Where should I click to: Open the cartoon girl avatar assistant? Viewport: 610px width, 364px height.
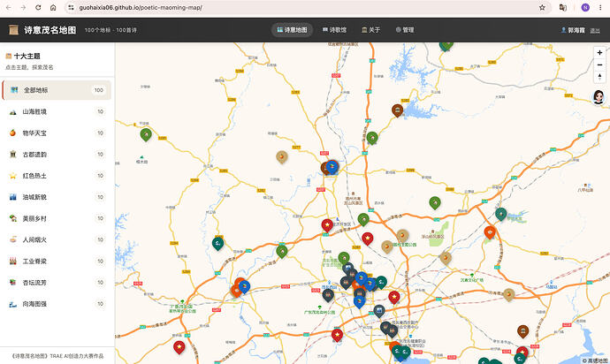(599, 97)
